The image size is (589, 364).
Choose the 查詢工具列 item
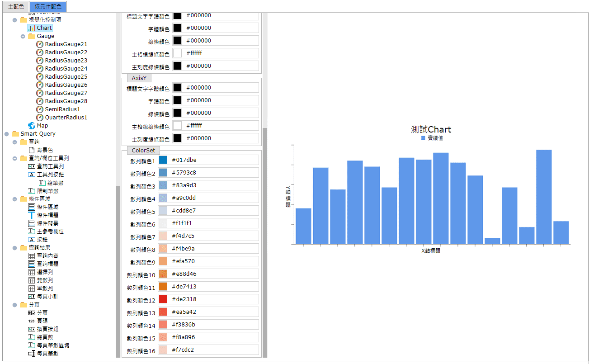click(x=50, y=166)
